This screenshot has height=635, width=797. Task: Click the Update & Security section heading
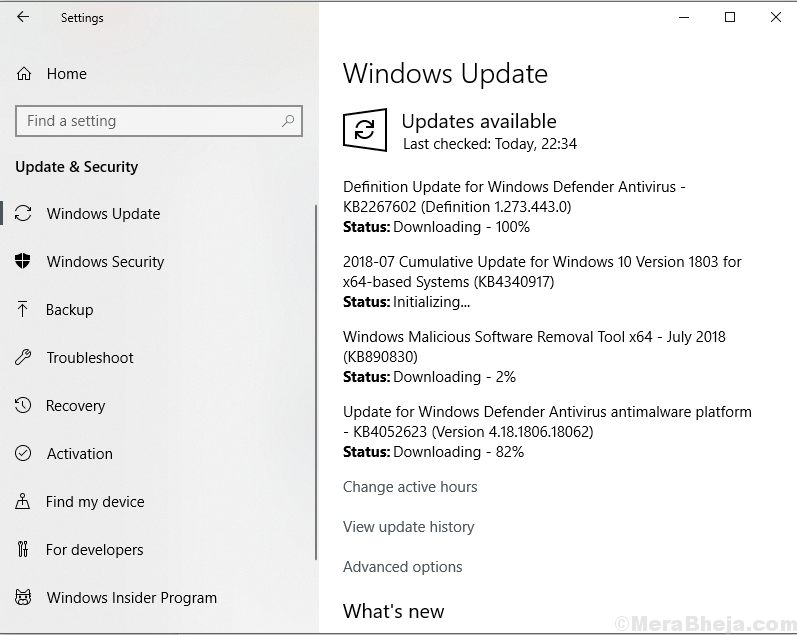[x=77, y=167]
